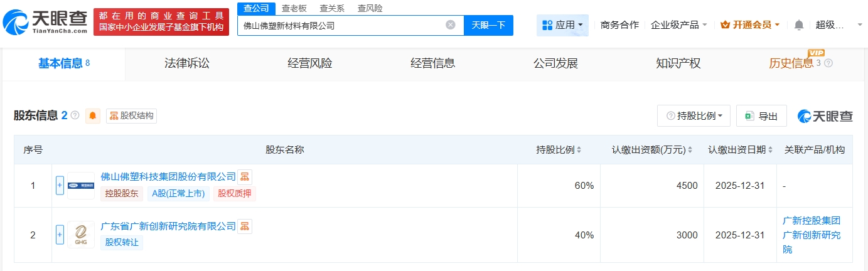
Task: Click the 佛塑科技 company logo thumbnail
Action: pos(81,185)
